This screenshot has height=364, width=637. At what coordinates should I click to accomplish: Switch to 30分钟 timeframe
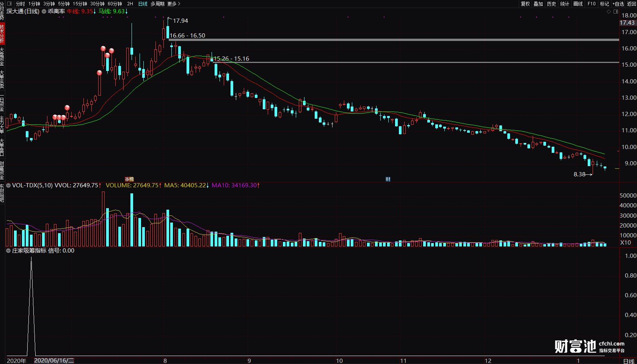click(x=97, y=4)
